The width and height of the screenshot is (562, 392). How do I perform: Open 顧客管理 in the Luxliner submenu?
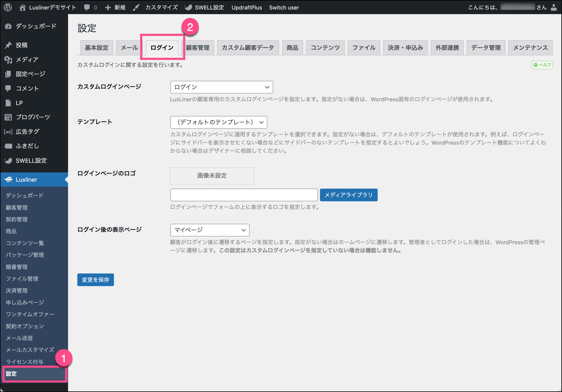click(17, 208)
